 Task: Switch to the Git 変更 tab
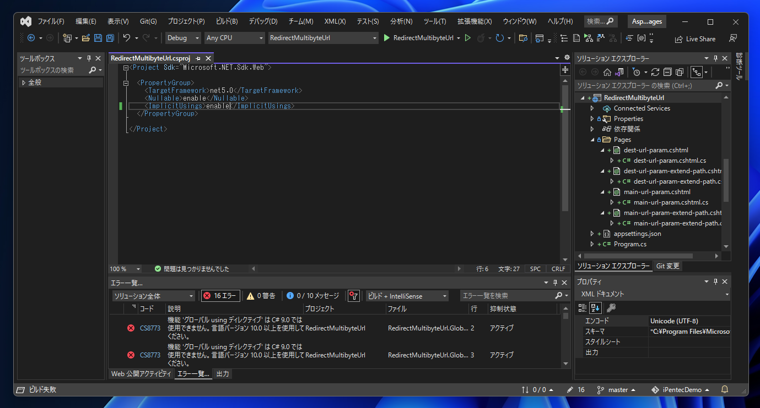(x=667, y=266)
